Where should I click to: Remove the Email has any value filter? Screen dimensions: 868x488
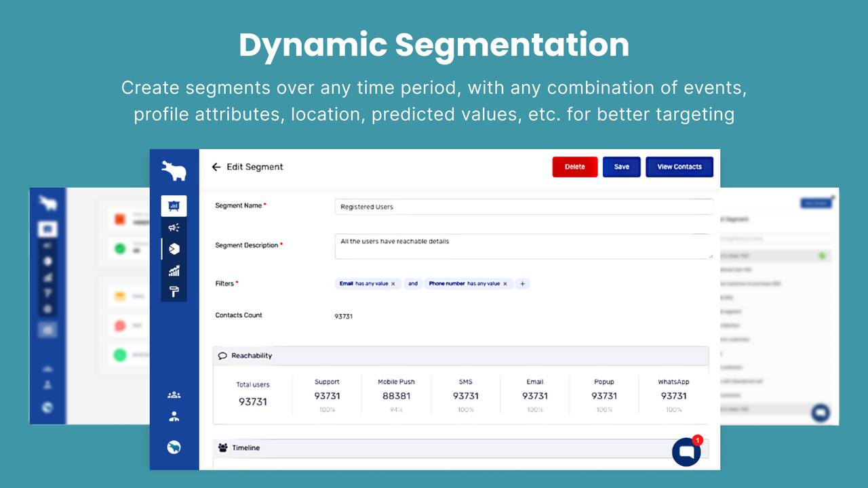tap(393, 284)
